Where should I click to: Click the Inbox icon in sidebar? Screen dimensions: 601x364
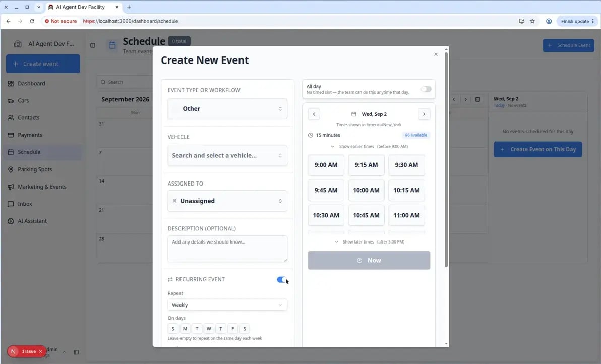11,204
